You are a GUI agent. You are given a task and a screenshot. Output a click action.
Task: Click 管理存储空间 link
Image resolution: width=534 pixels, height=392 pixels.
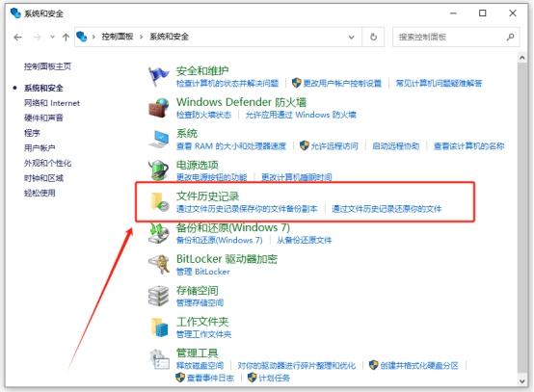200,302
